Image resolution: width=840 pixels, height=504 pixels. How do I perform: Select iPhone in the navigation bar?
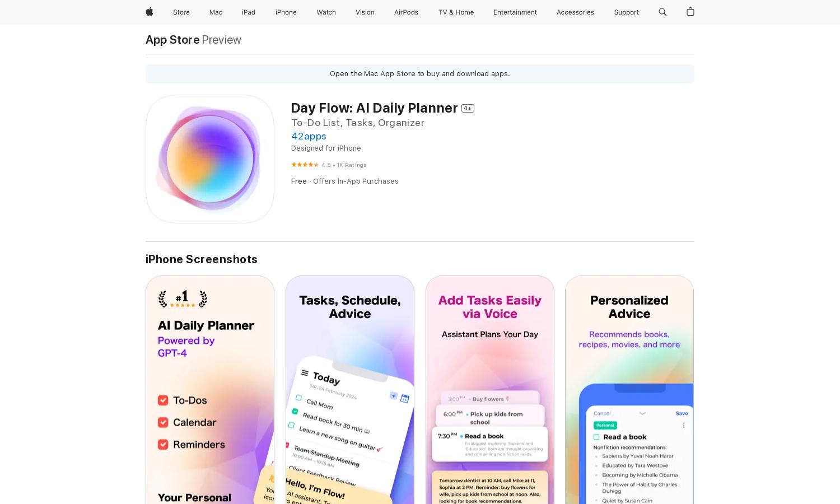(x=286, y=12)
